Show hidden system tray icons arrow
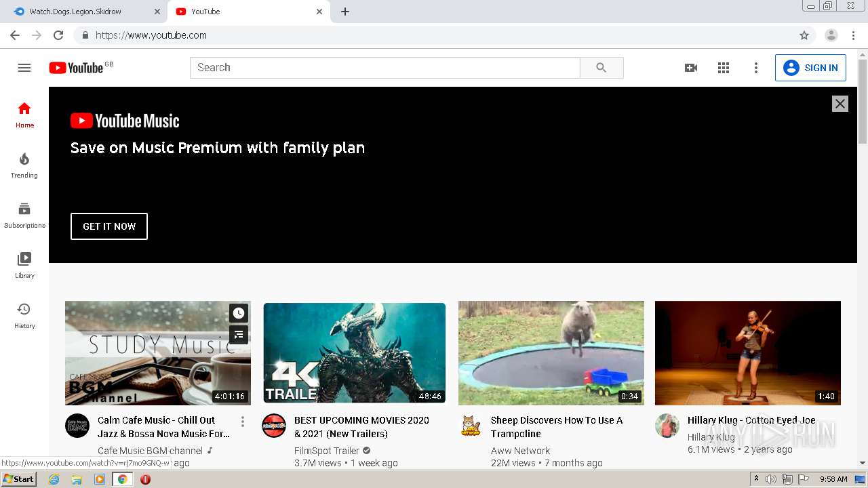The image size is (868, 488). pos(756,479)
